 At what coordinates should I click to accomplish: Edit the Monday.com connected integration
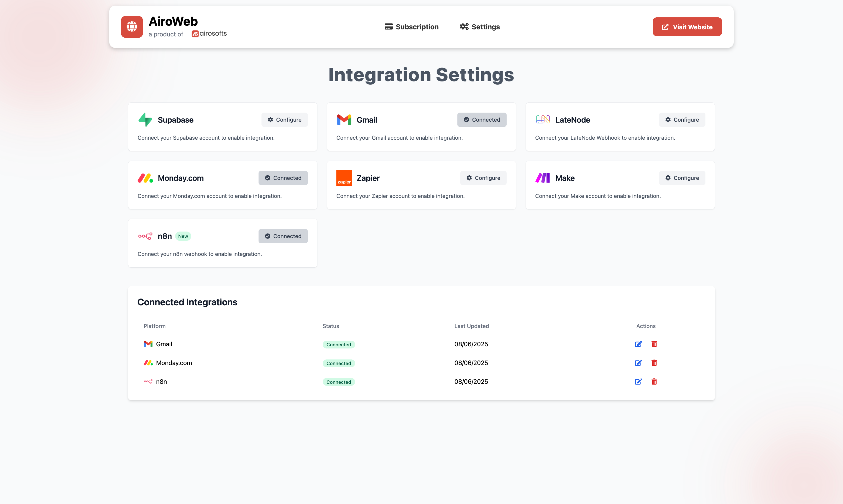tap(638, 363)
